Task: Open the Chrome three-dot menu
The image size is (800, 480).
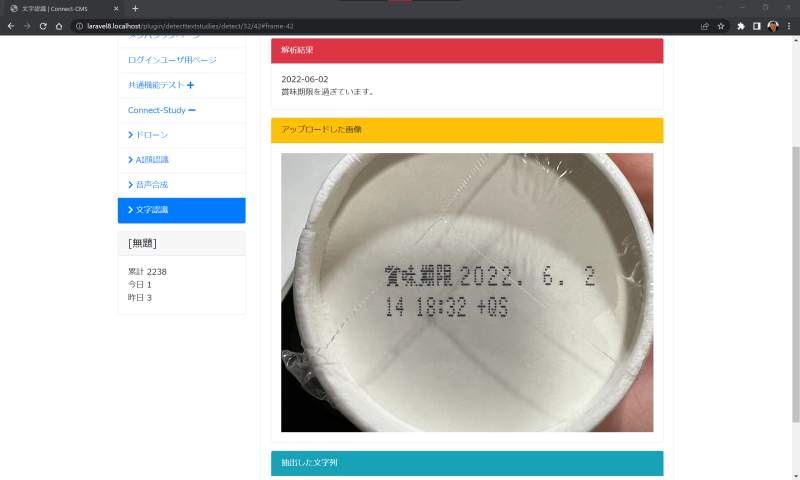Action: (x=789, y=26)
